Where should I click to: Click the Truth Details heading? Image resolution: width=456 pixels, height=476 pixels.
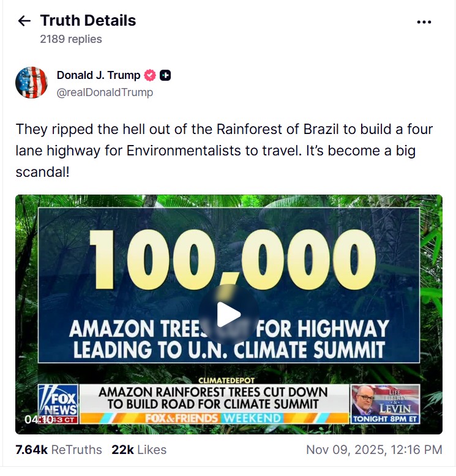click(x=88, y=20)
